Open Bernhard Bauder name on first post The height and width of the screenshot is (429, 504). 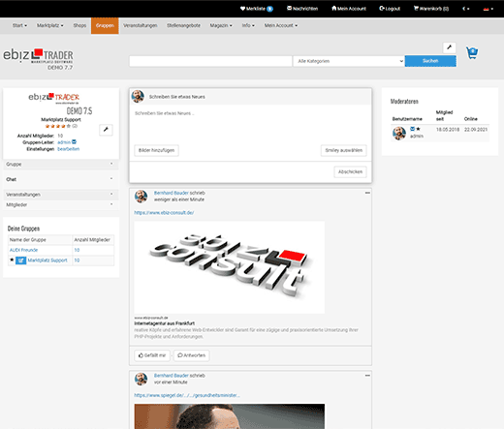[172, 193]
